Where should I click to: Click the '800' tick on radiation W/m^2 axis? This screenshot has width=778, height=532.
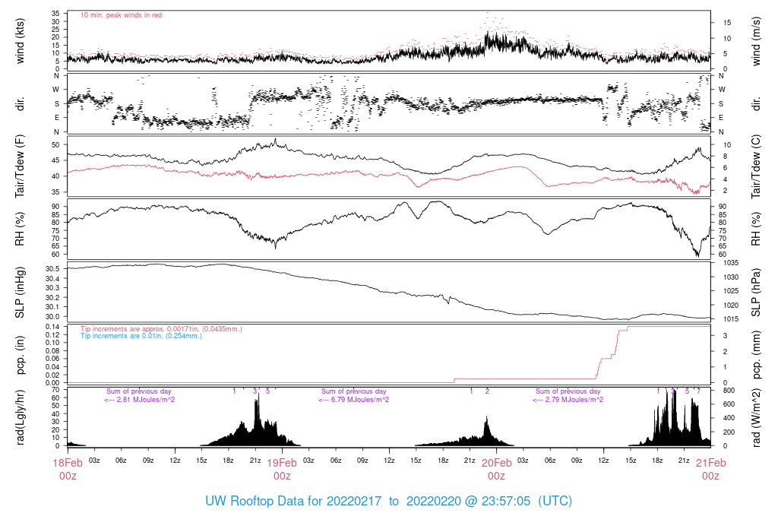[729, 391]
